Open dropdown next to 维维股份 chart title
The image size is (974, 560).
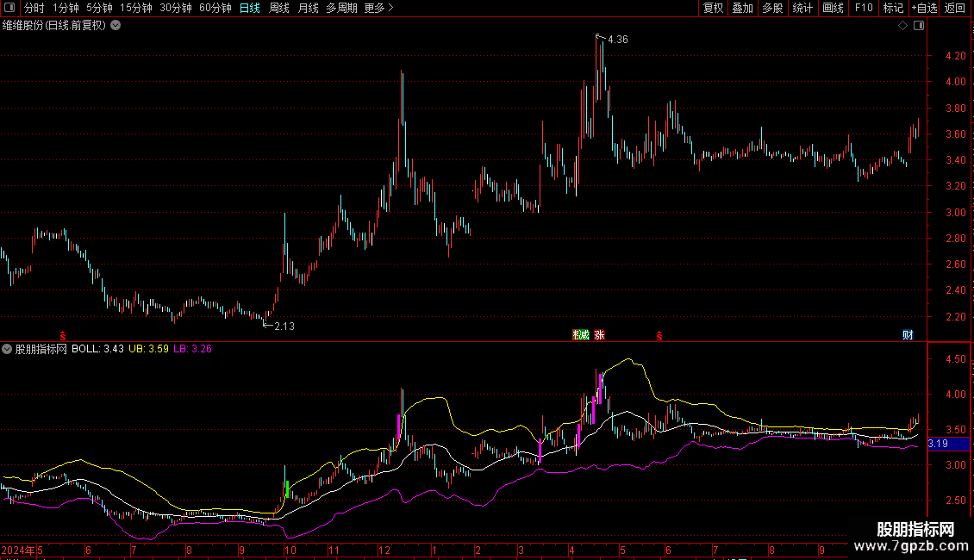(x=116, y=26)
